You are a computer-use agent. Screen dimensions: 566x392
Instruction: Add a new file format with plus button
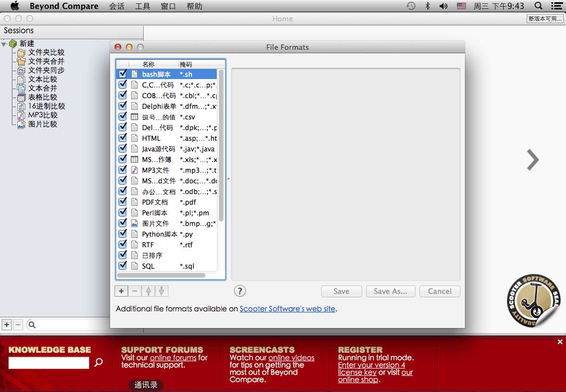tap(121, 291)
